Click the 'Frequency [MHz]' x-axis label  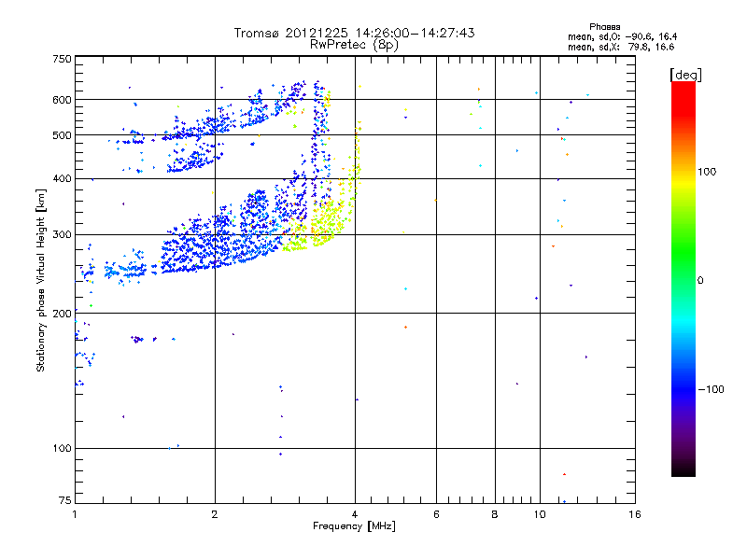tap(354, 526)
